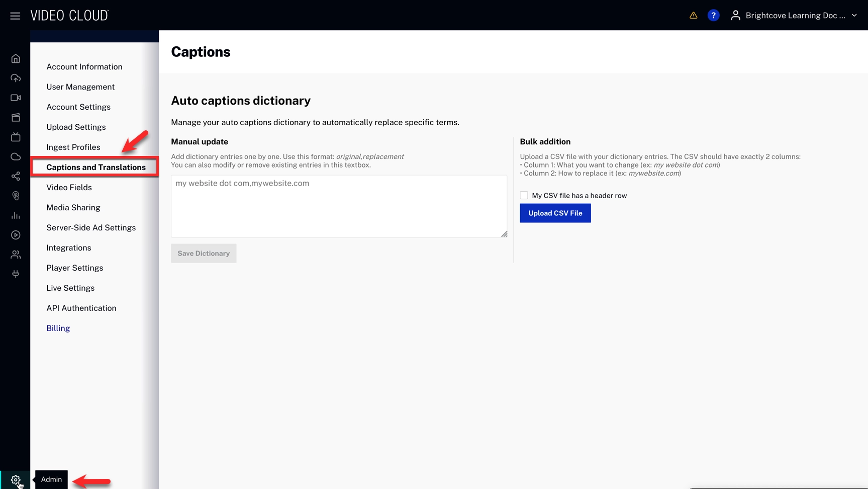Open the Billing link
The height and width of the screenshot is (489, 868).
(x=58, y=328)
